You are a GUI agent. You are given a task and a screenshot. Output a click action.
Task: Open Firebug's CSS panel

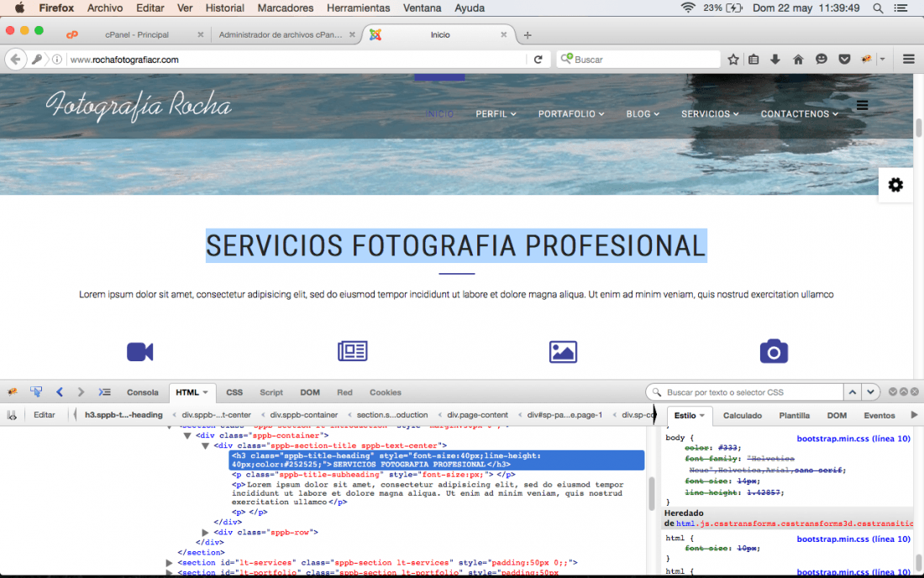point(234,392)
